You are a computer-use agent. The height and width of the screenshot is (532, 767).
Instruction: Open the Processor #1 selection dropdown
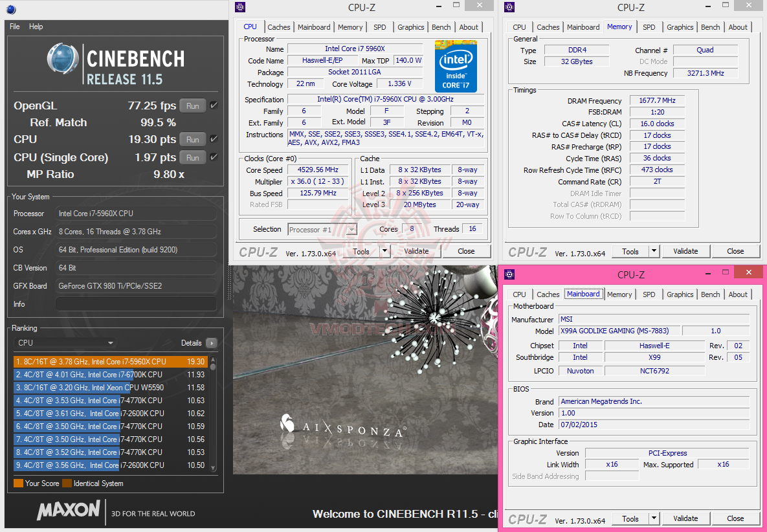click(x=322, y=229)
